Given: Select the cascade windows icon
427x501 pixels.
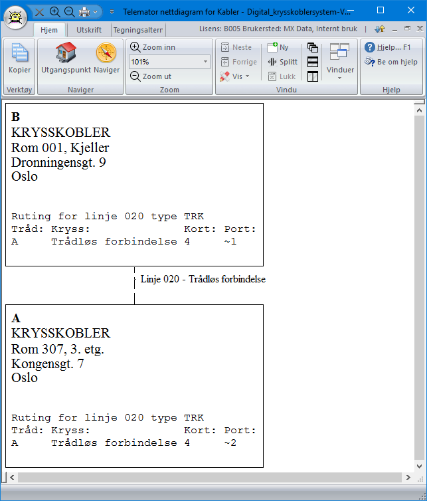Looking at the screenshot, I should [312, 47].
